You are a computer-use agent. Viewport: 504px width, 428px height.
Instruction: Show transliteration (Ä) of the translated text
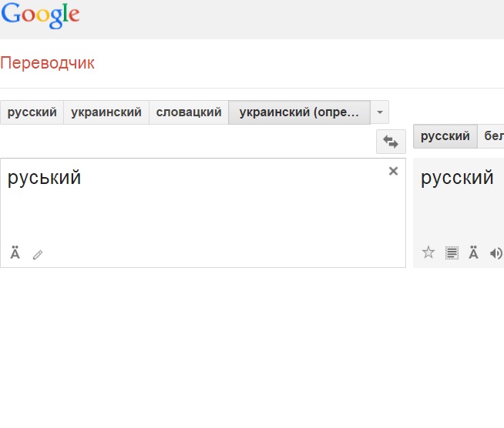(474, 252)
